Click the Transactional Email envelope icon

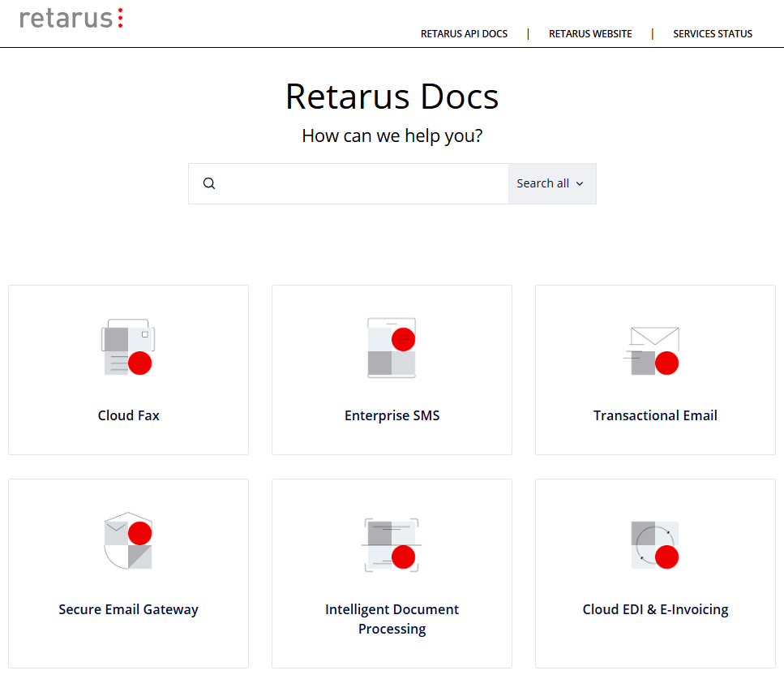coord(655,350)
